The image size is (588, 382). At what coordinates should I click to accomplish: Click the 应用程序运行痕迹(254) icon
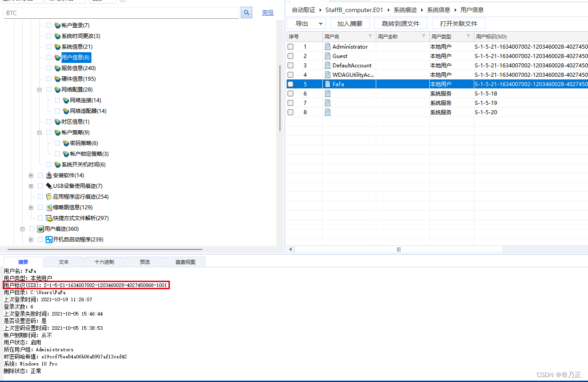[49, 197]
